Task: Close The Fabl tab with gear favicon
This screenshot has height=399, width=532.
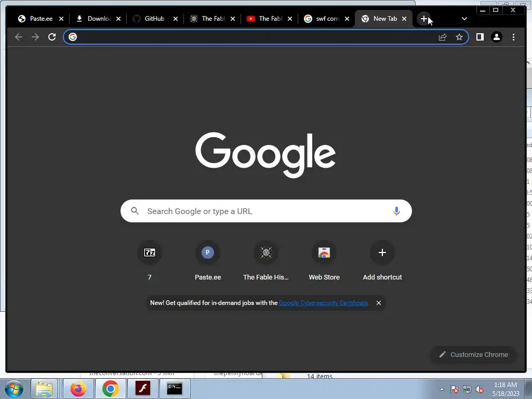Action: 233,19
